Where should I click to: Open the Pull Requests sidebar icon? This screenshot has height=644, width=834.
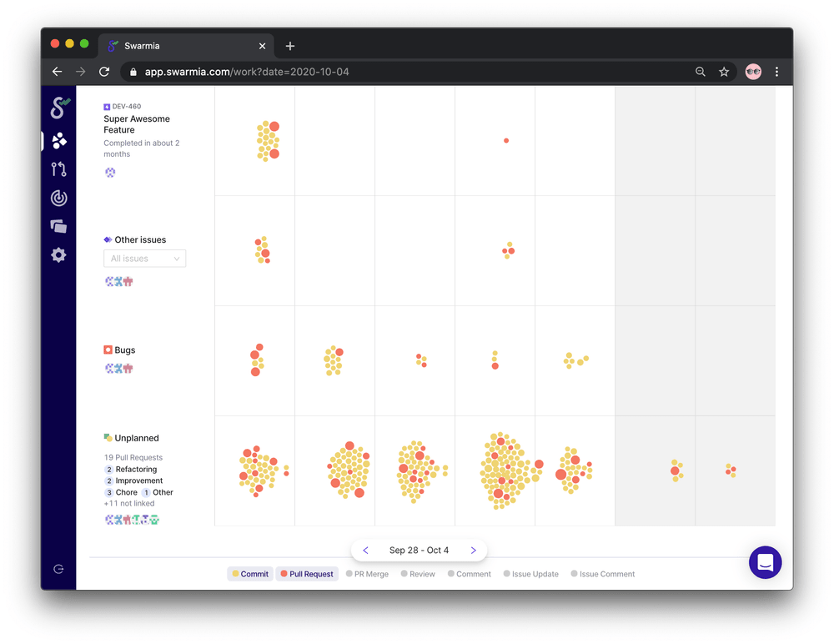coord(58,169)
